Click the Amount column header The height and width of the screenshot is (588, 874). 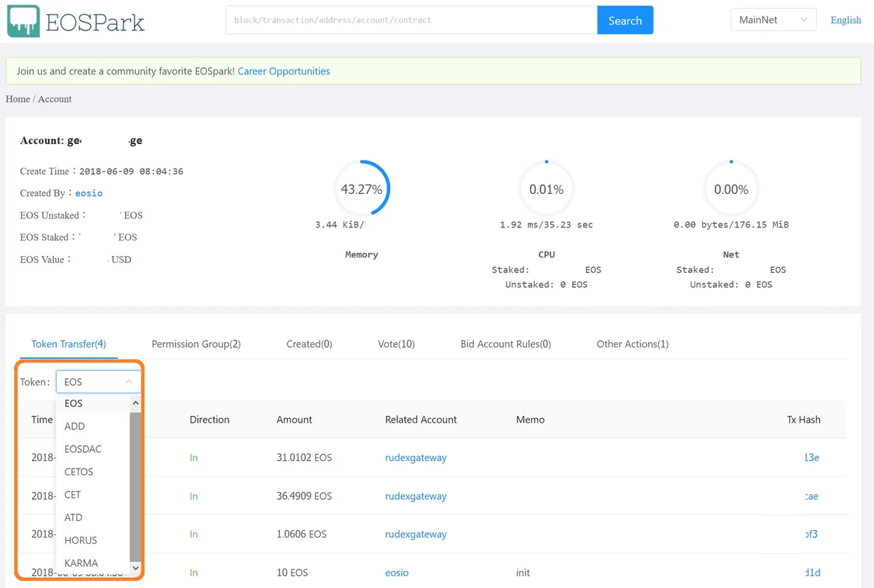coord(294,419)
